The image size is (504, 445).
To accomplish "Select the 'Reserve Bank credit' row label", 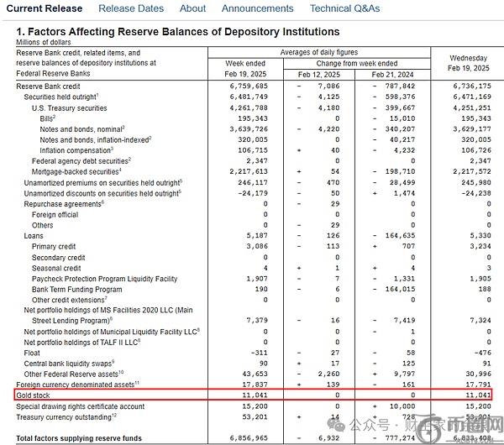I will coord(48,86).
